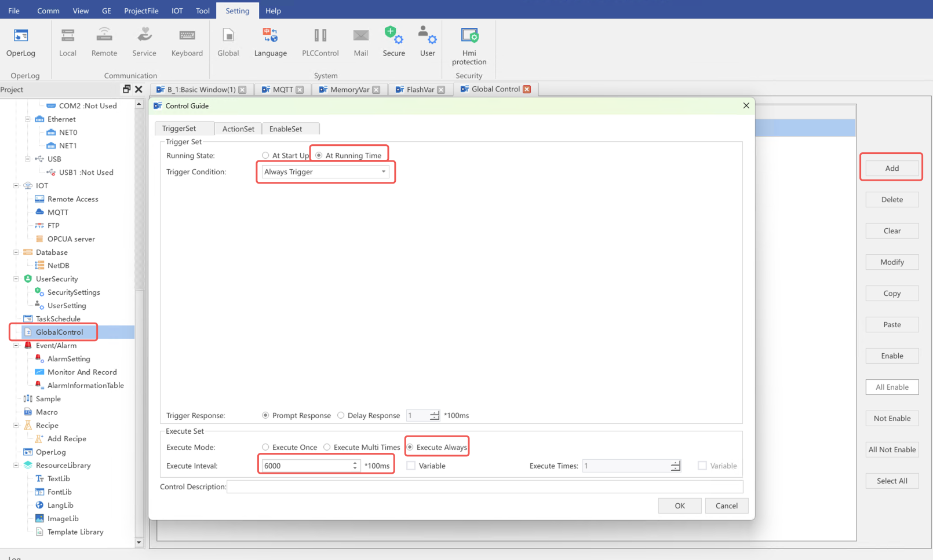Open the ProjectFile menu

click(x=141, y=11)
